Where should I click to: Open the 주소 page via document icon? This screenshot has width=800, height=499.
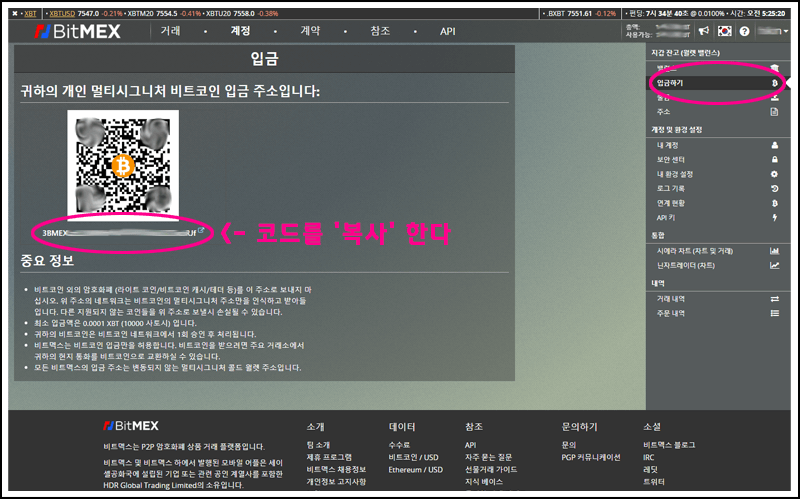(774, 112)
